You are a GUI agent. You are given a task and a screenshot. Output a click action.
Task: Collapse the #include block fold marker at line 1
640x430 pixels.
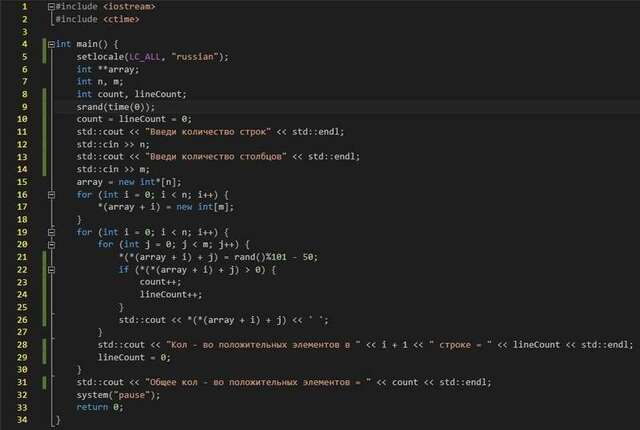tap(51, 7)
